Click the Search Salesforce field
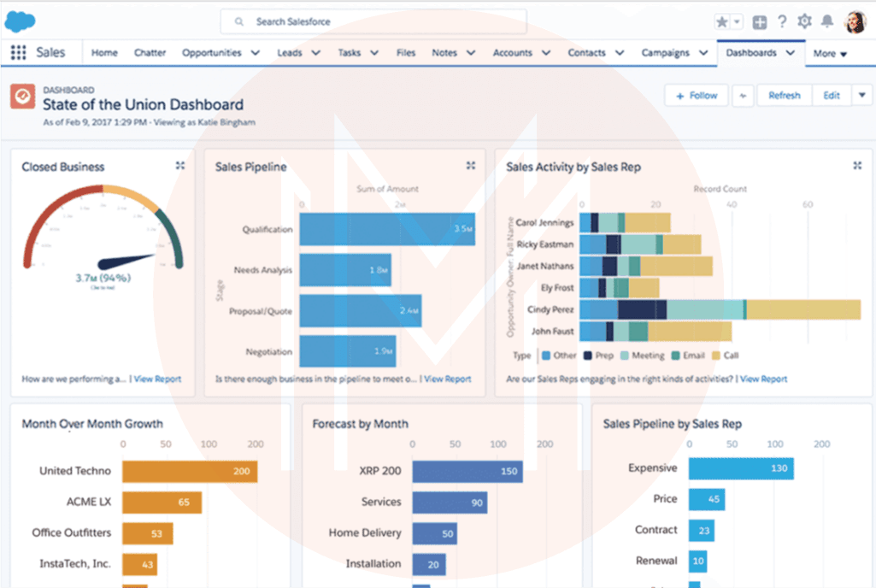Viewport: 876px width, 588px height. (373, 22)
